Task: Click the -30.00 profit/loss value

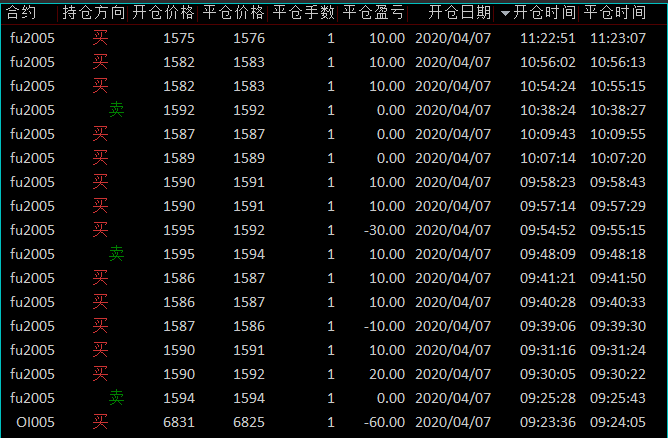Action: [x=384, y=230]
